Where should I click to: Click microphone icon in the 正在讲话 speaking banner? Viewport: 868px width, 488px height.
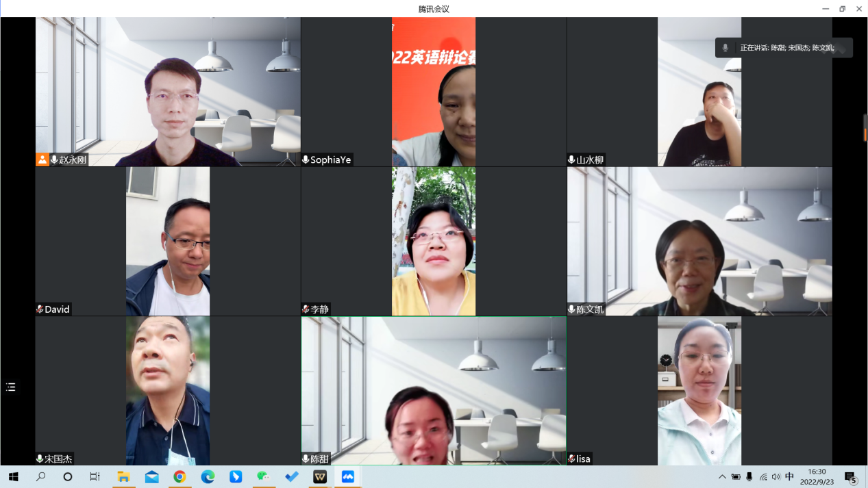tap(726, 48)
